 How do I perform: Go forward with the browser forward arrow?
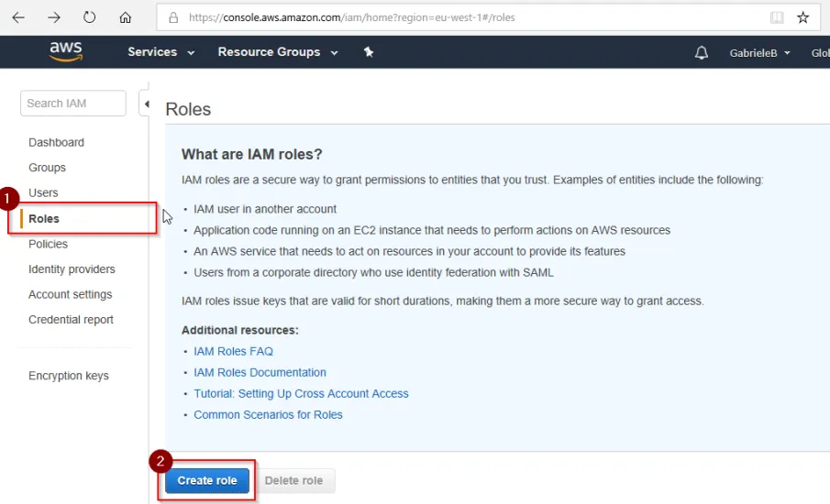(54, 17)
